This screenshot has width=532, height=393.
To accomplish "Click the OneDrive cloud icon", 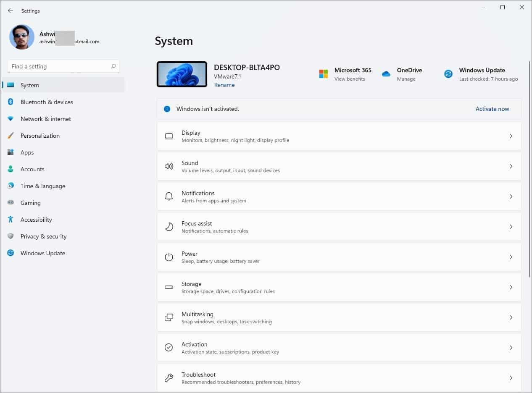I will [x=386, y=73].
